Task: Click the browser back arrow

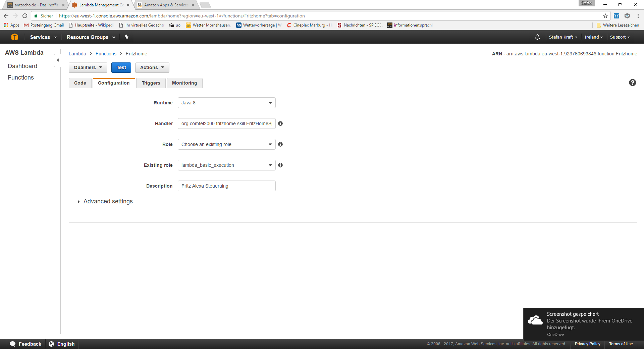Action: (x=6, y=16)
